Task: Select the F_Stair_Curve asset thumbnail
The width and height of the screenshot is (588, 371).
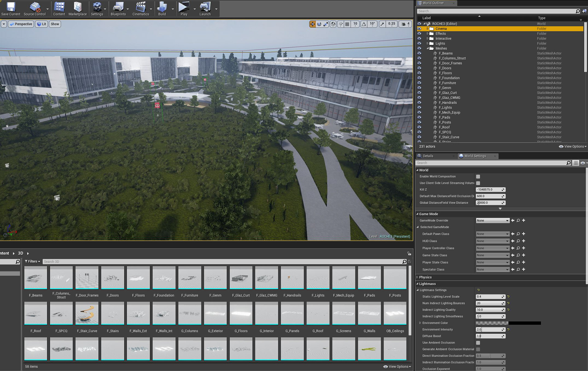Action: [87, 313]
